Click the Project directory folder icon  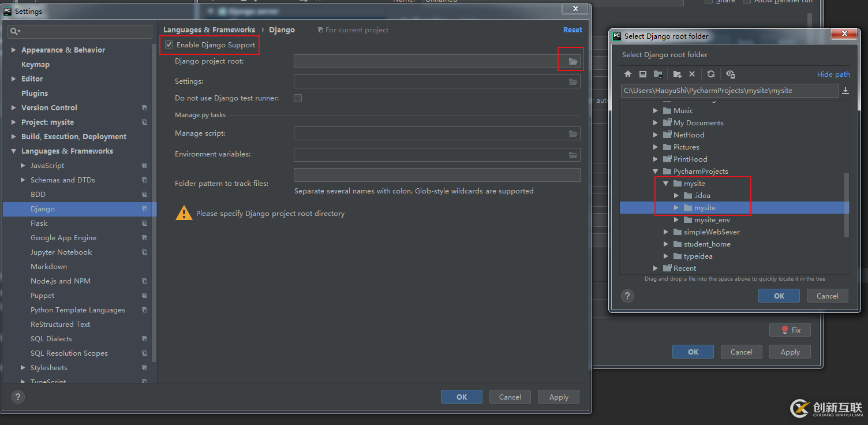coord(657,74)
